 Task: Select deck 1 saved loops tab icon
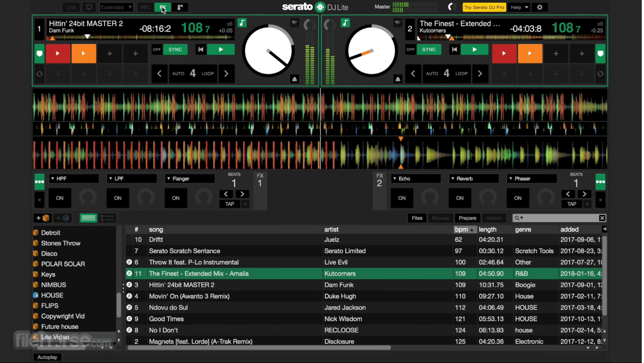click(x=39, y=73)
